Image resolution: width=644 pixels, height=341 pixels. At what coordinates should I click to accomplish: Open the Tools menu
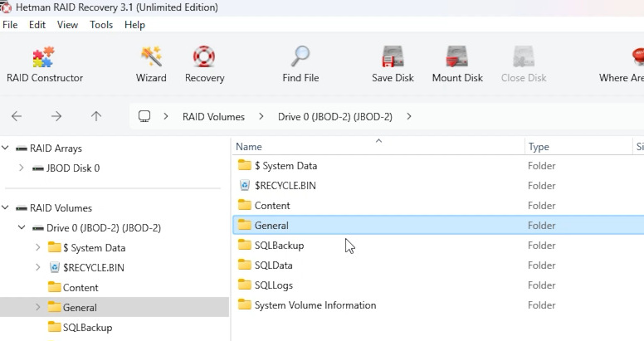pos(101,25)
